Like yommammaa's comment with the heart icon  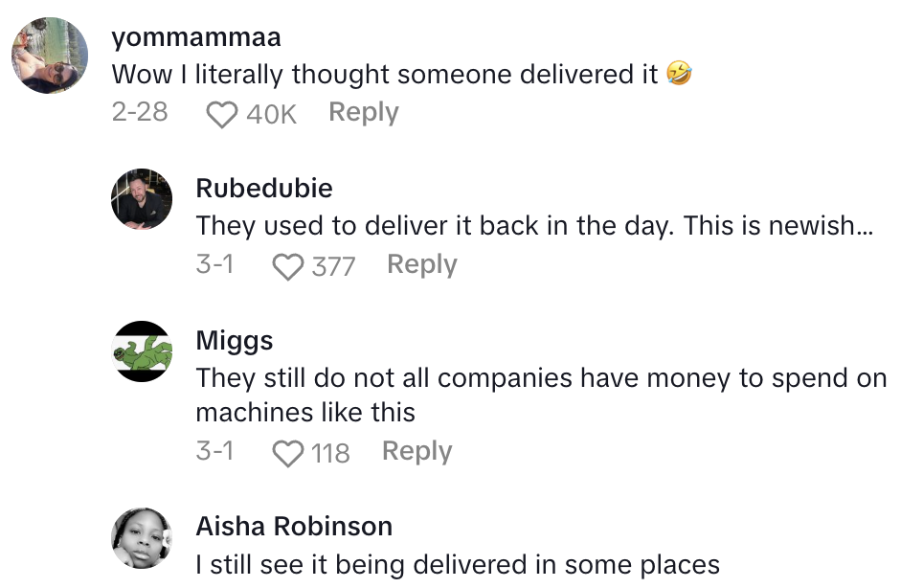(222, 115)
